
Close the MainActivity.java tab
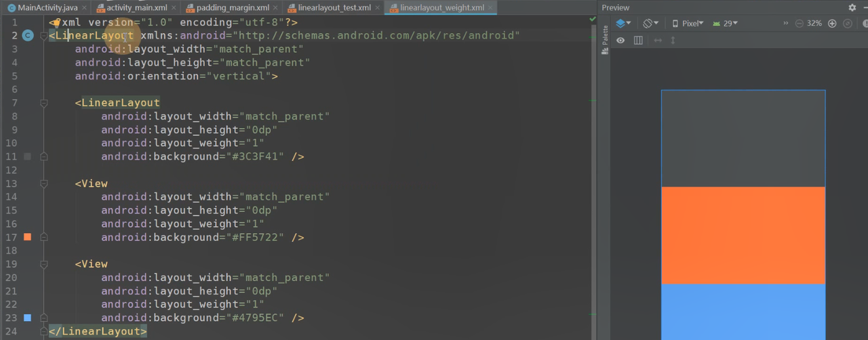84,8
